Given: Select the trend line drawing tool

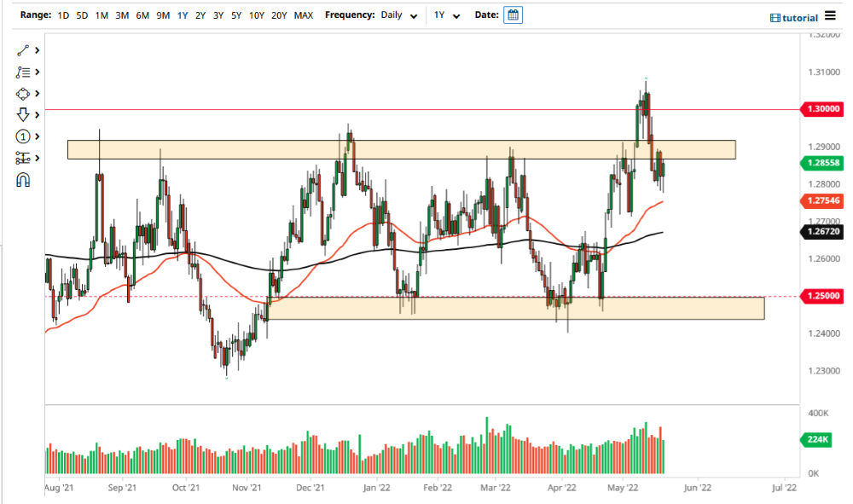Looking at the screenshot, I should (x=23, y=50).
